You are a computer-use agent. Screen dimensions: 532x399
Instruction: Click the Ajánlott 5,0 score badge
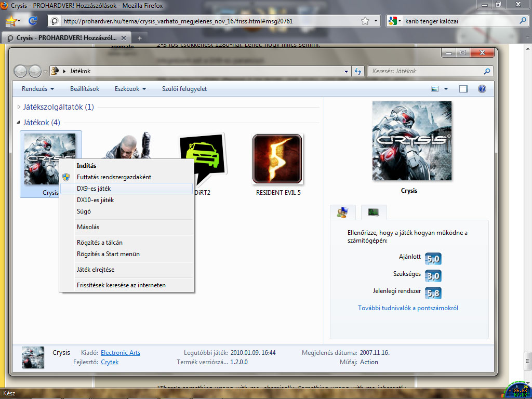click(433, 259)
